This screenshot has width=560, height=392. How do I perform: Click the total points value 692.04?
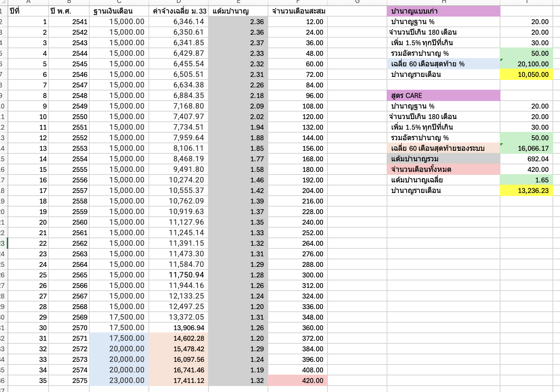[526, 159]
